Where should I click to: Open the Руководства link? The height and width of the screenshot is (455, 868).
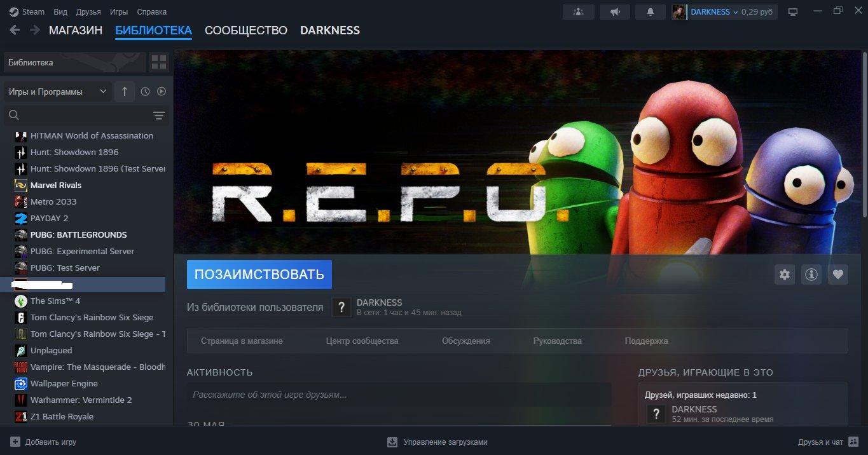point(557,341)
